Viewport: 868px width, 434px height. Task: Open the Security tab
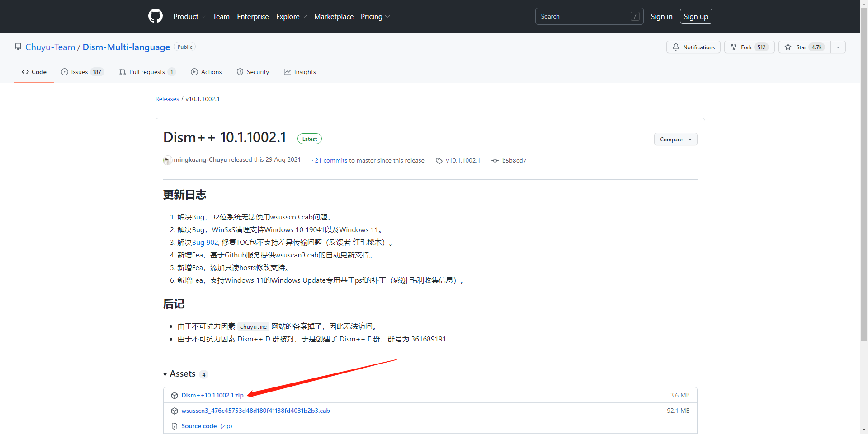253,72
